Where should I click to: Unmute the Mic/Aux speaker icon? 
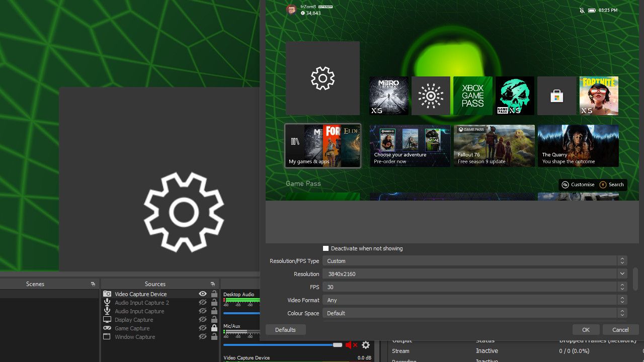pyautogui.click(x=351, y=345)
